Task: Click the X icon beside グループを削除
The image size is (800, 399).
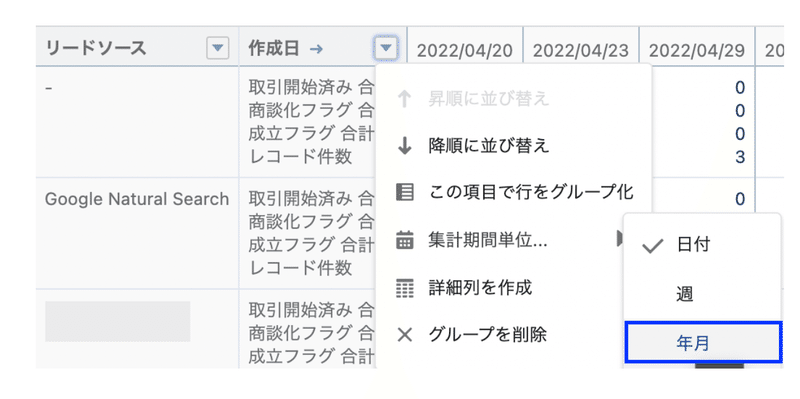Action: click(405, 335)
